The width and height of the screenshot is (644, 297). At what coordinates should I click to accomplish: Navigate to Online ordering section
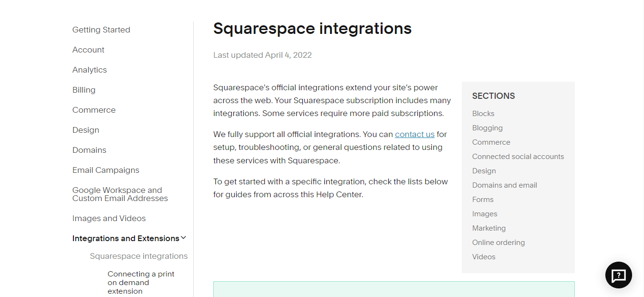[x=499, y=243]
